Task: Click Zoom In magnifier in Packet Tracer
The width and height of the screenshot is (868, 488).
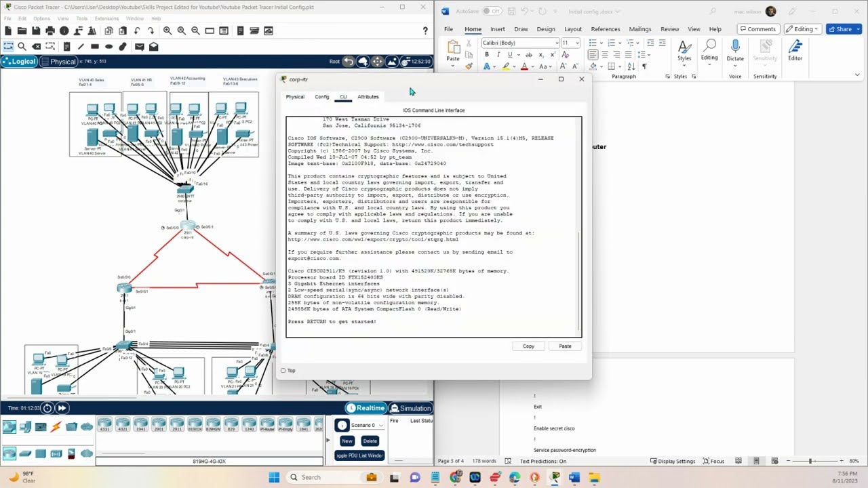Action: 167,30
